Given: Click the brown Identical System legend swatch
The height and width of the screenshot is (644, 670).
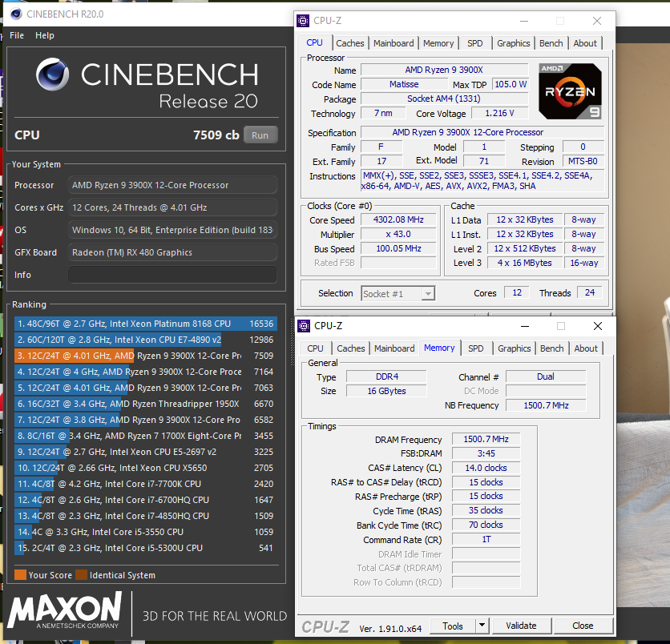Looking at the screenshot, I should (x=81, y=575).
